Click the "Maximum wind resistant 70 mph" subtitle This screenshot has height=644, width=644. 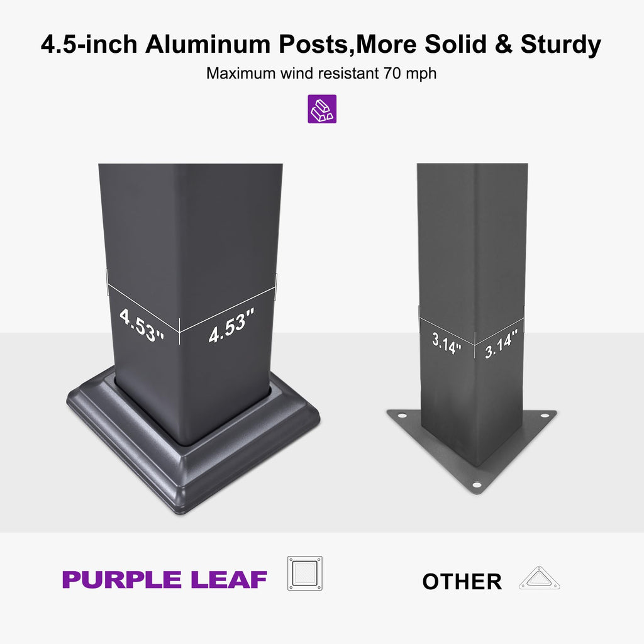pos(321,74)
